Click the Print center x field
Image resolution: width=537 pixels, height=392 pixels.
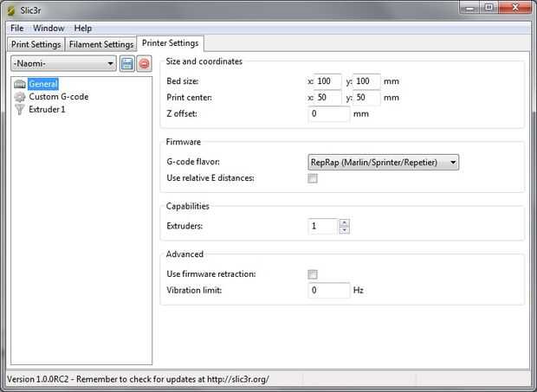click(328, 98)
